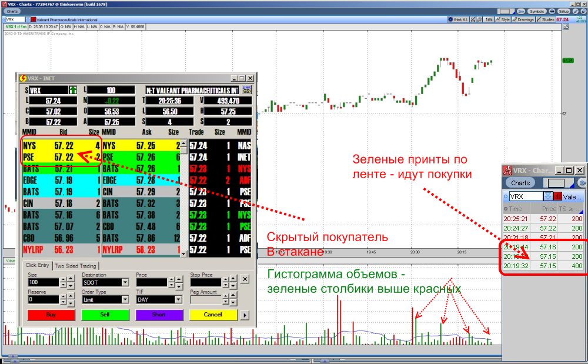Click the Reserve input field
Image resolution: width=588 pixels, height=364 pixels.
point(43,299)
